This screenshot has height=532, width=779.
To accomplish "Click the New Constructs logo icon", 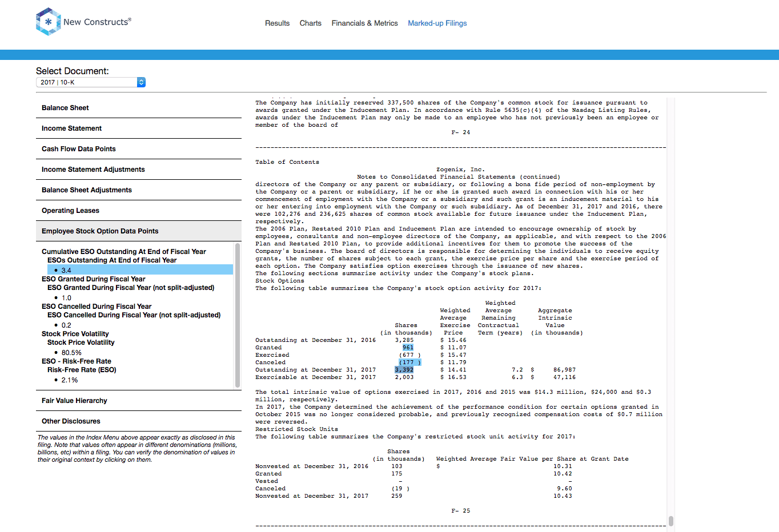I will tap(49, 22).
